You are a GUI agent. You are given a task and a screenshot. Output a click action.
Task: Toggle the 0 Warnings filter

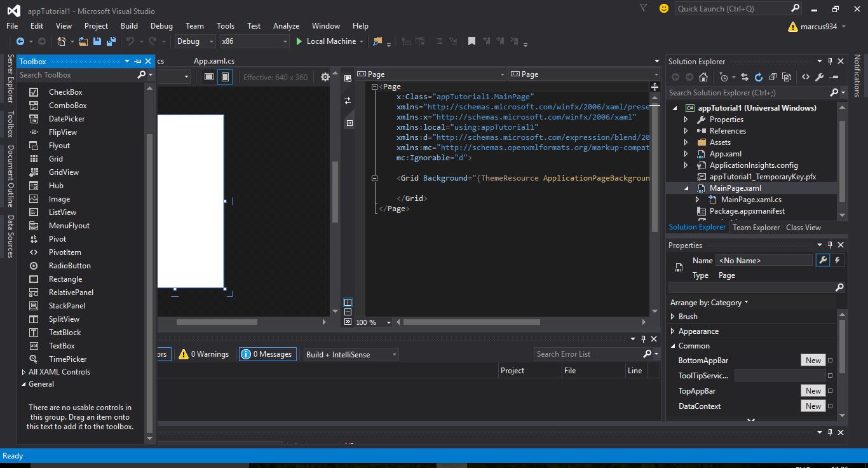[x=203, y=354]
